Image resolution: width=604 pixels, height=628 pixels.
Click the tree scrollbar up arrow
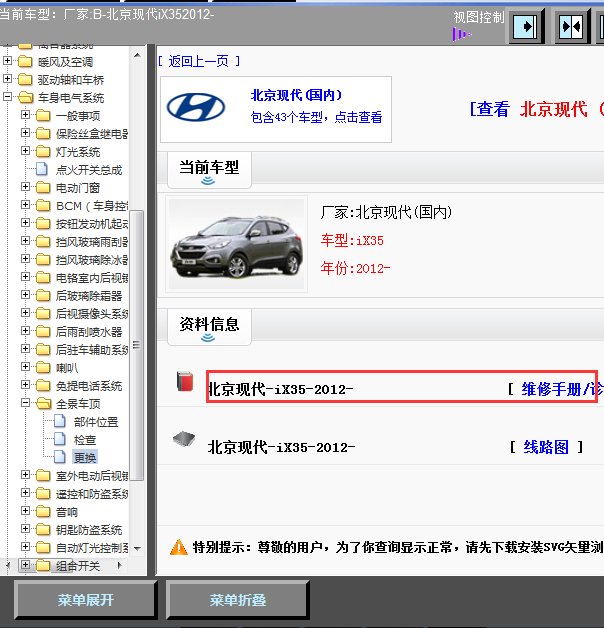coord(137,55)
